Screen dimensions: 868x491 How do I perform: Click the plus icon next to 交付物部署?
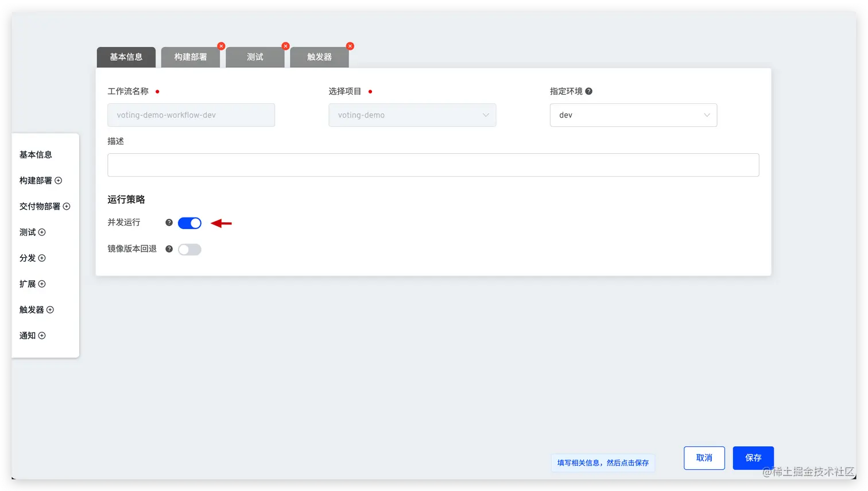[x=67, y=206]
